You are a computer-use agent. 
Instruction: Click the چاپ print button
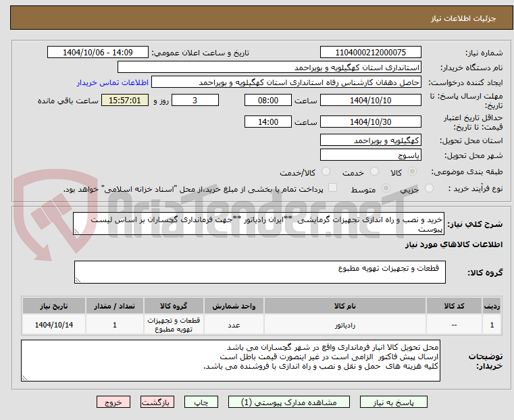(x=201, y=402)
